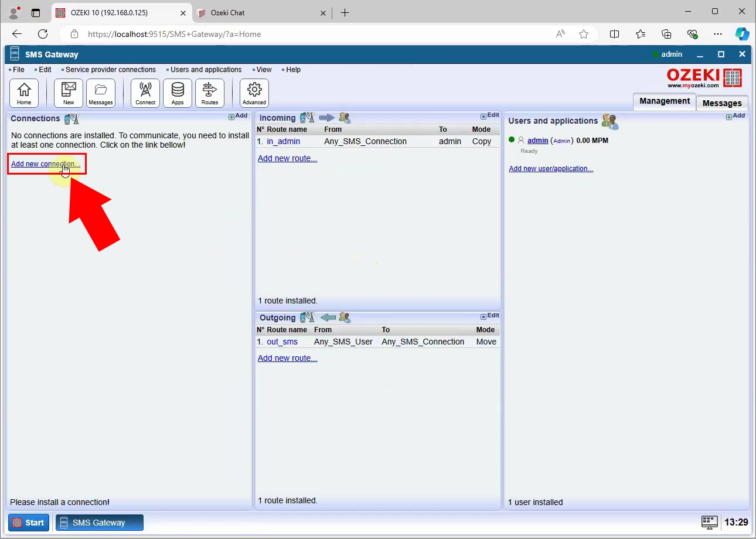This screenshot has height=539, width=756.
Task: Open the Advanced gear toolbar icon
Action: pos(254,93)
